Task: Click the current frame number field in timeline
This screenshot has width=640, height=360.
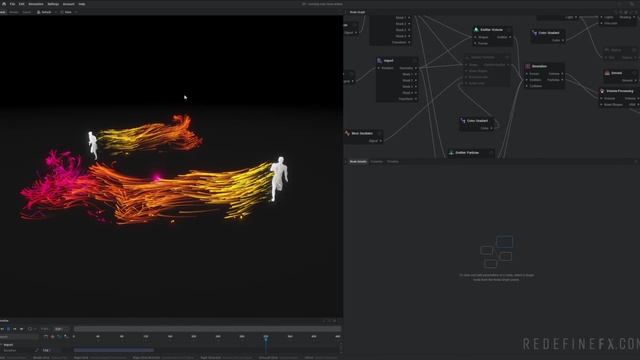Action: coord(60,329)
